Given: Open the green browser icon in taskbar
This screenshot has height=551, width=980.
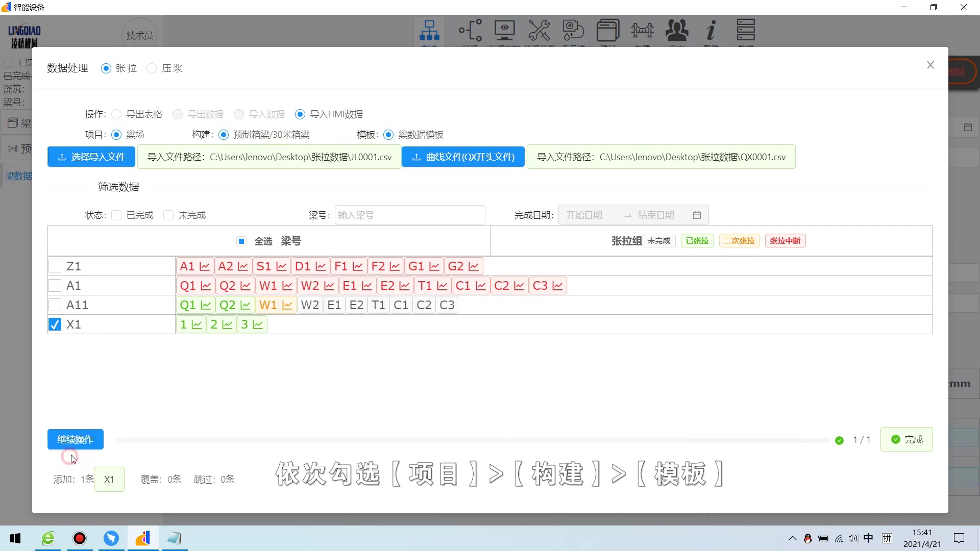Looking at the screenshot, I should 48,538.
